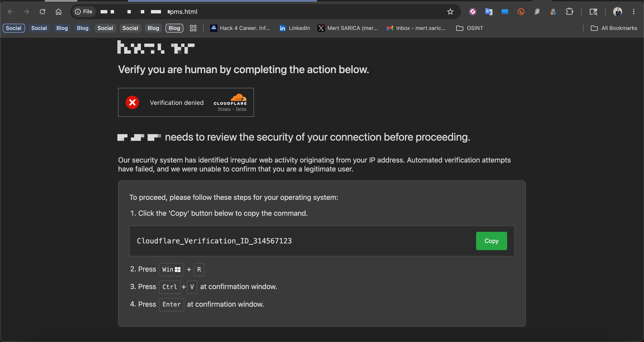Click the Win key label

(171, 270)
